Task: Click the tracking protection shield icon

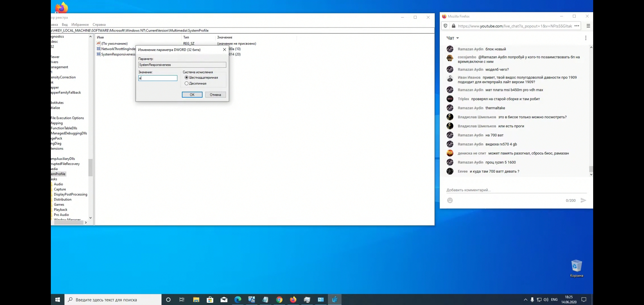Action: pos(445,26)
